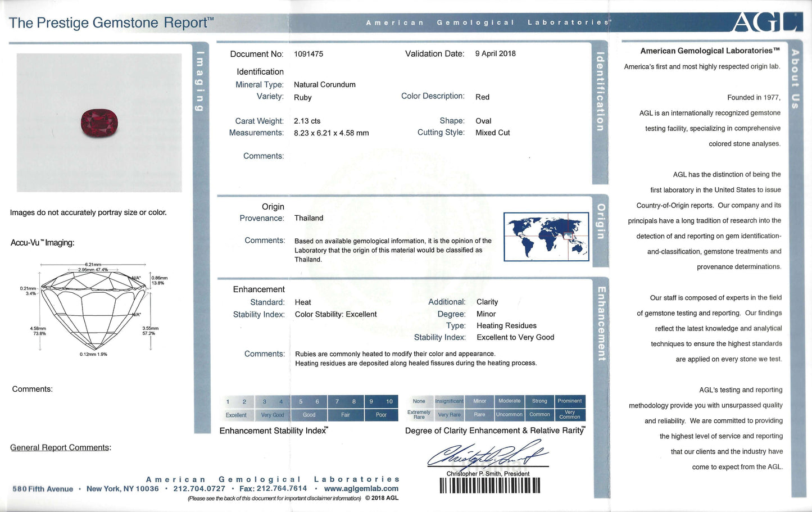Image resolution: width=812 pixels, height=512 pixels.
Task: Select the Enhancement Stability Index scale graphic
Action: click(x=309, y=407)
